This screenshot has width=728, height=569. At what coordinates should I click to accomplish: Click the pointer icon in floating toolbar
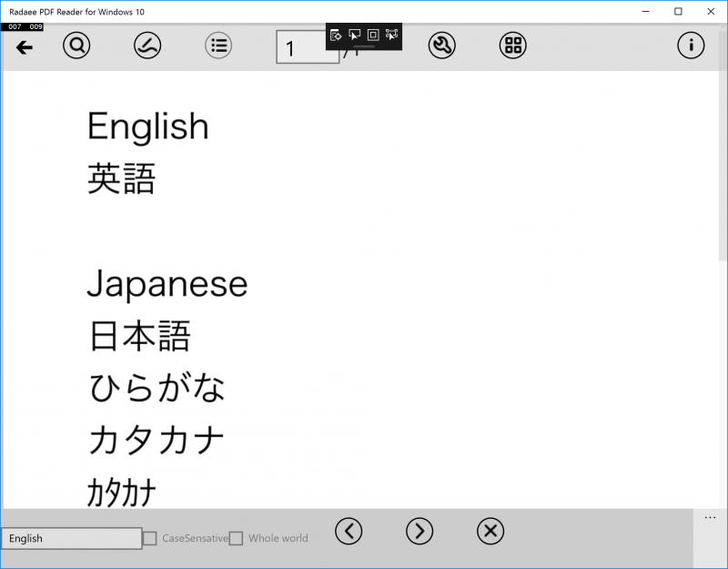point(355,35)
